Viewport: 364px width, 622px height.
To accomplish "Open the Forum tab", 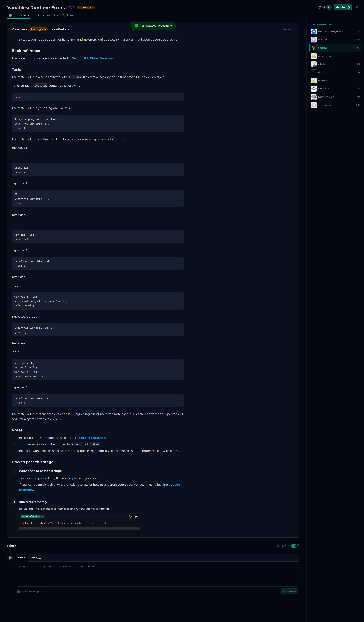I will [x=69, y=15].
